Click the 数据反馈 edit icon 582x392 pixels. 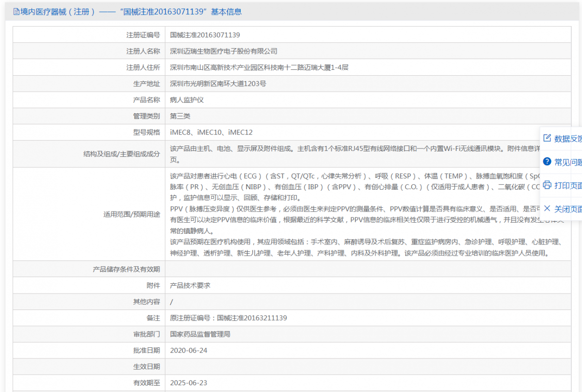(547, 138)
